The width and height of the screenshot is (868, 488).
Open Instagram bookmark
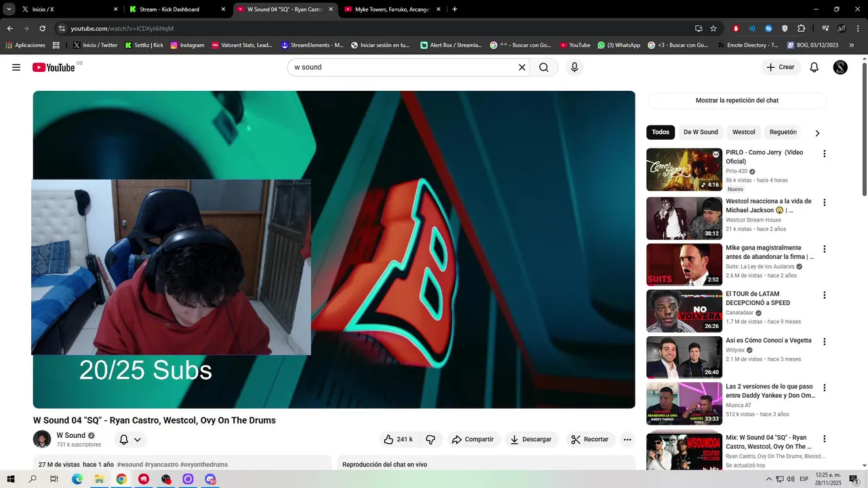click(187, 45)
